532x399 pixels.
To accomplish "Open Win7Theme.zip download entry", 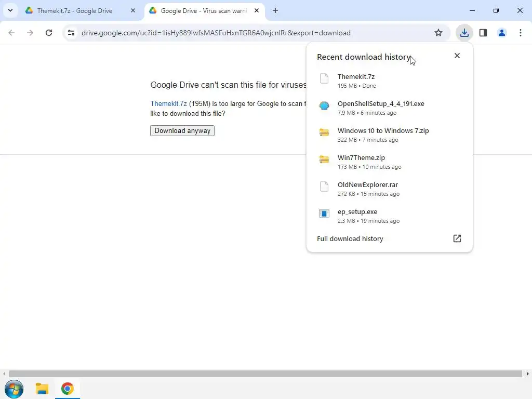I will click(x=390, y=162).
